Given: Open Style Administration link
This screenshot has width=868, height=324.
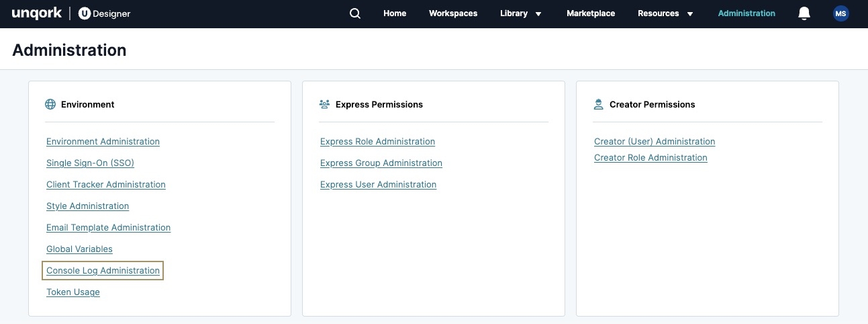Looking at the screenshot, I should (x=87, y=206).
